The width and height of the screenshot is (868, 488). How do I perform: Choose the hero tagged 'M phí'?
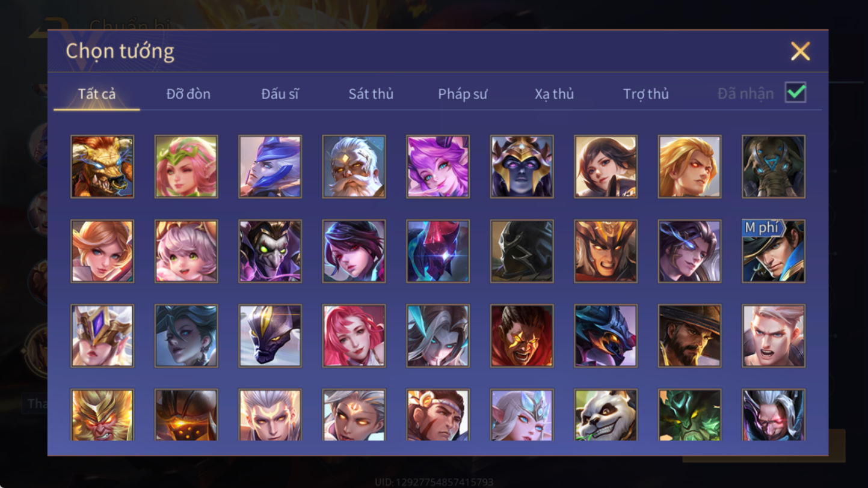pyautogui.click(x=774, y=251)
